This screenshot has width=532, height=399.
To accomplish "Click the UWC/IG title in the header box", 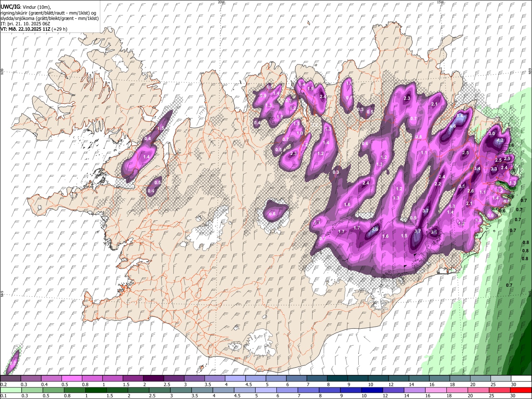I will click(x=10, y=7).
